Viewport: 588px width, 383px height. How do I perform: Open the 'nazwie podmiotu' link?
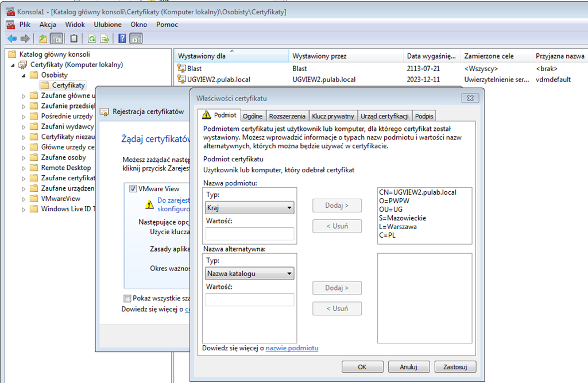[292, 348]
